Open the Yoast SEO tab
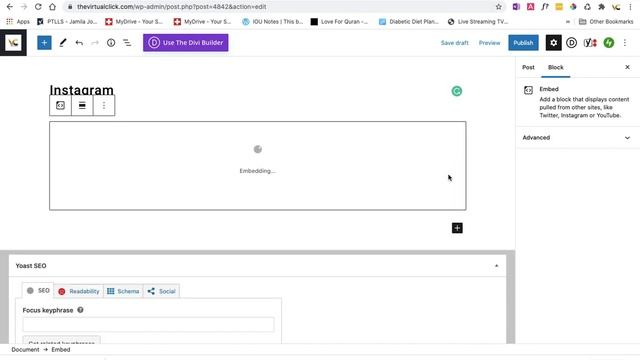 (x=38, y=291)
